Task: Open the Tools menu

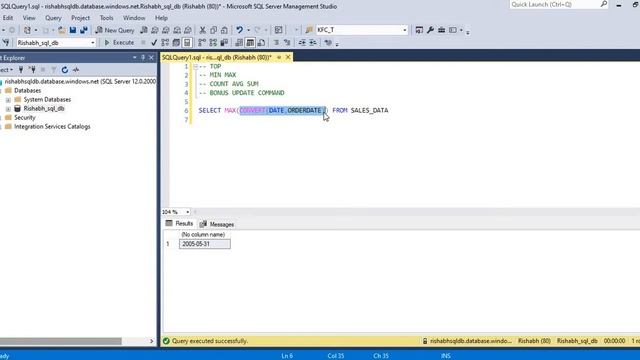Action: 107,18
